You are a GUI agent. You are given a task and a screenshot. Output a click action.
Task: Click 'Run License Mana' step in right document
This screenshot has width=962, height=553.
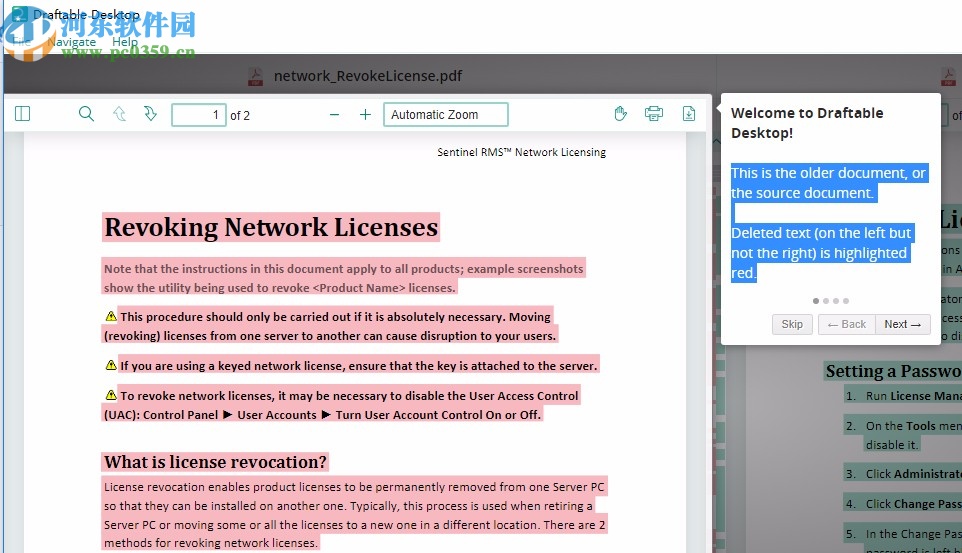pyautogui.click(x=914, y=396)
